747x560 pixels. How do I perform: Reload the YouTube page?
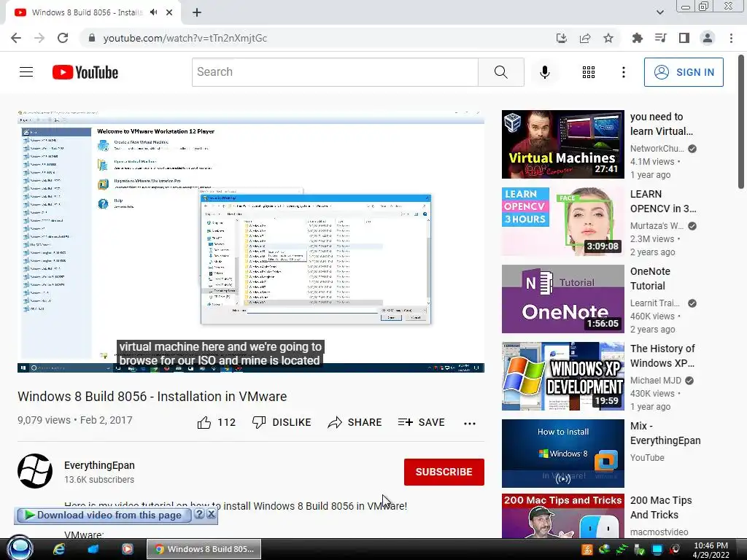63,38
